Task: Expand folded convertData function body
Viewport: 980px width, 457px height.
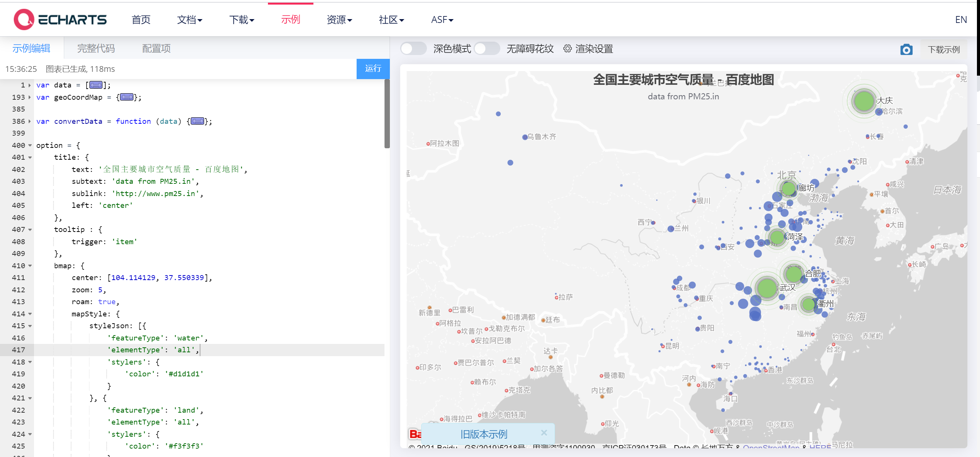Action: 197,121
